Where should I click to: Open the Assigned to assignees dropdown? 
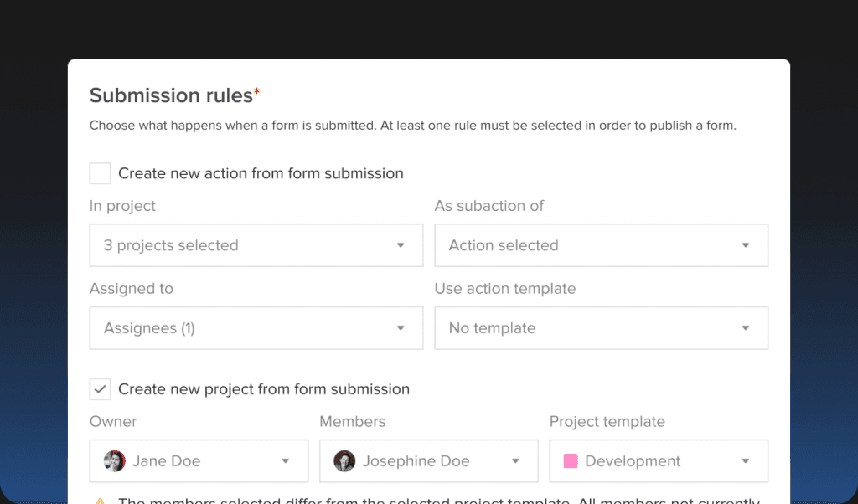pyautogui.click(x=256, y=328)
